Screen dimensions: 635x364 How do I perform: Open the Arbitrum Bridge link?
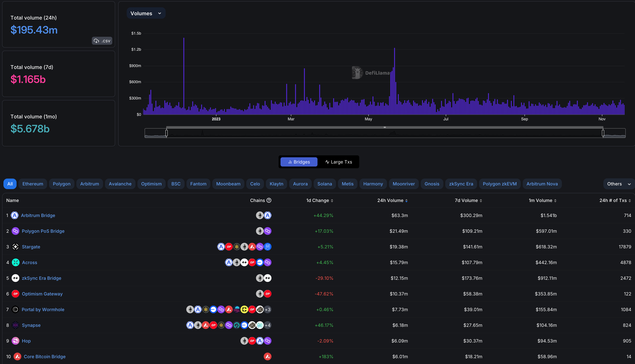[x=38, y=215]
